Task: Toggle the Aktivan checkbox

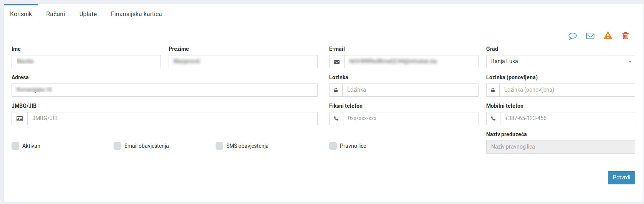Action: pos(15,146)
